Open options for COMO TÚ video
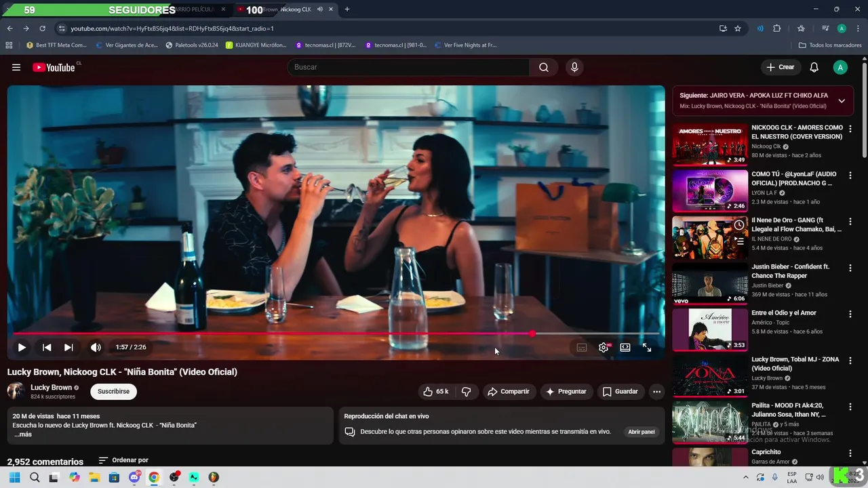Image resolution: width=868 pixels, height=488 pixels. 850,176
